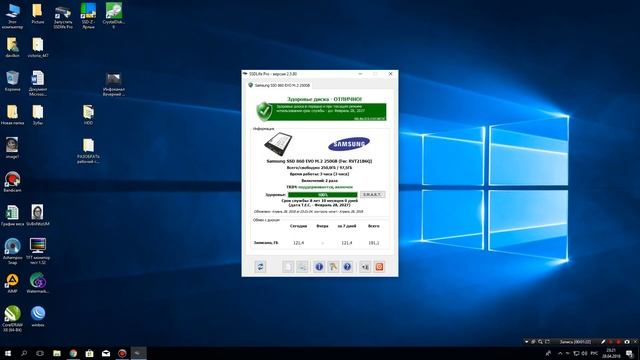Click the total written value 191,1
This screenshot has height=360, width=640.
(x=373, y=243)
